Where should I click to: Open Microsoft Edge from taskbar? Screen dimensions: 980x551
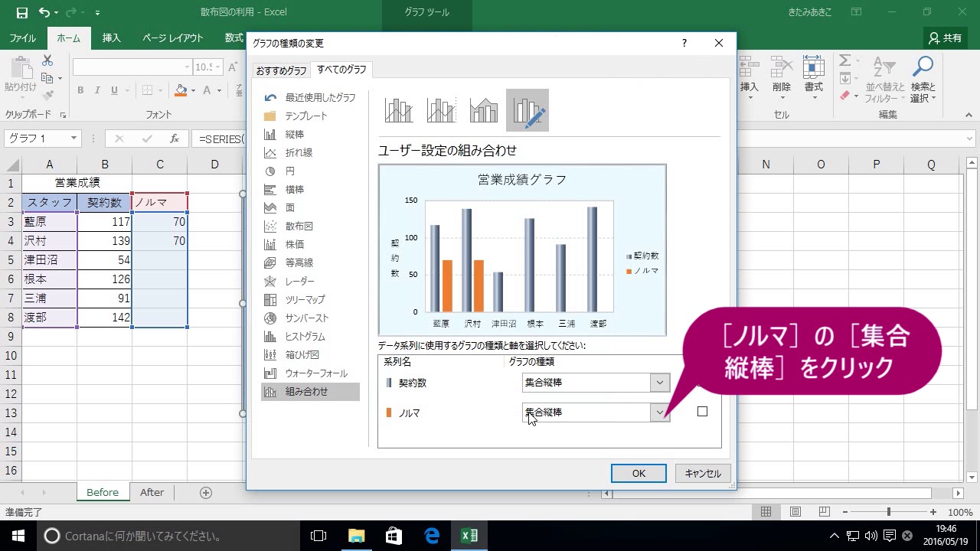[431, 536]
